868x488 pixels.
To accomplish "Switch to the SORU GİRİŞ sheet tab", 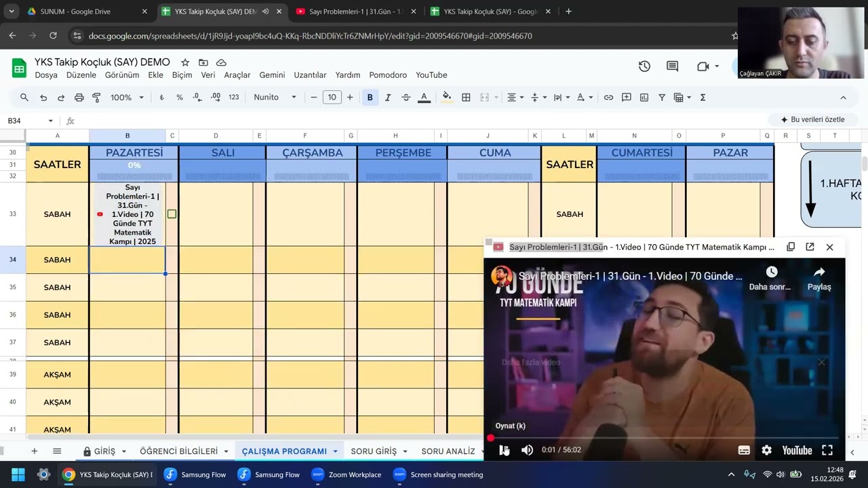I will [374, 451].
